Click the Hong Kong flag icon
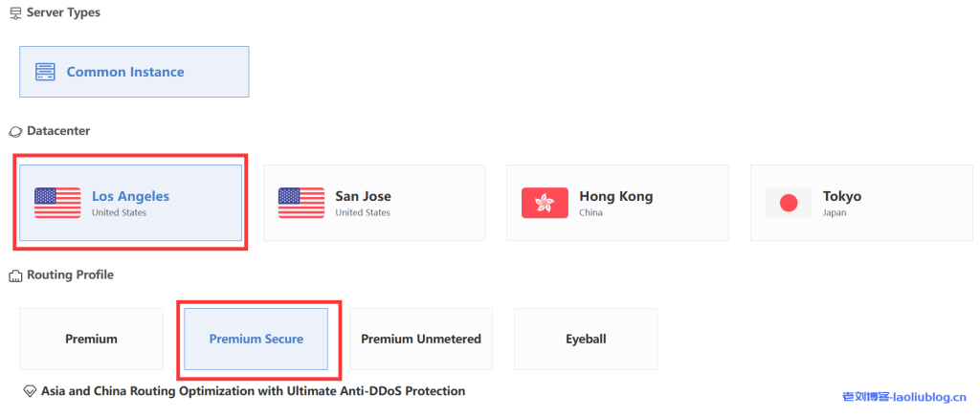Image resolution: width=980 pixels, height=417 pixels. pyautogui.click(x=545, y=203)
